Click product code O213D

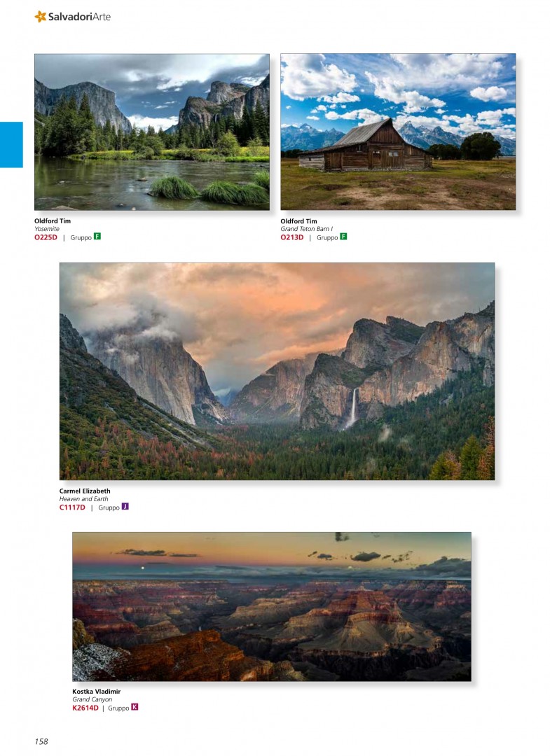point(292,237)
